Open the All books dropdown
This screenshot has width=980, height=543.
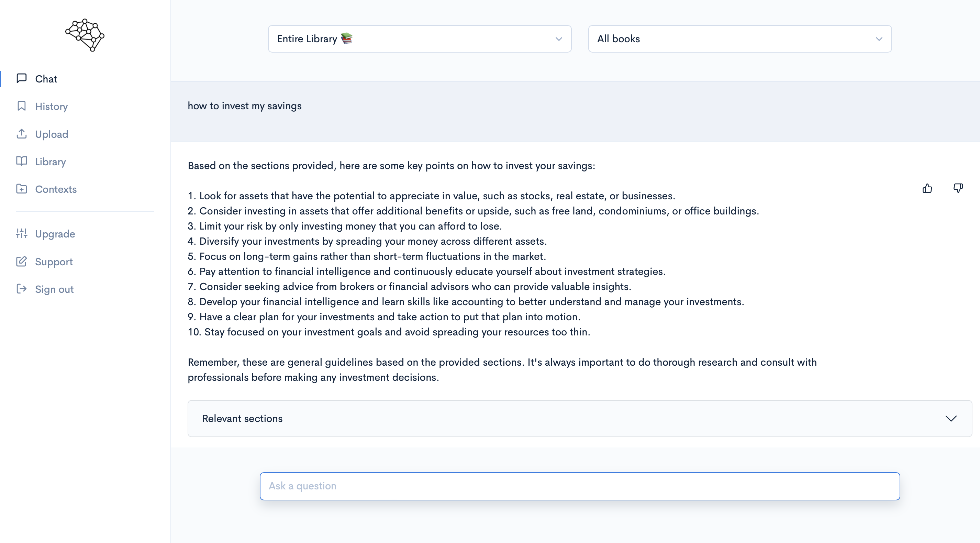point(739,39)
